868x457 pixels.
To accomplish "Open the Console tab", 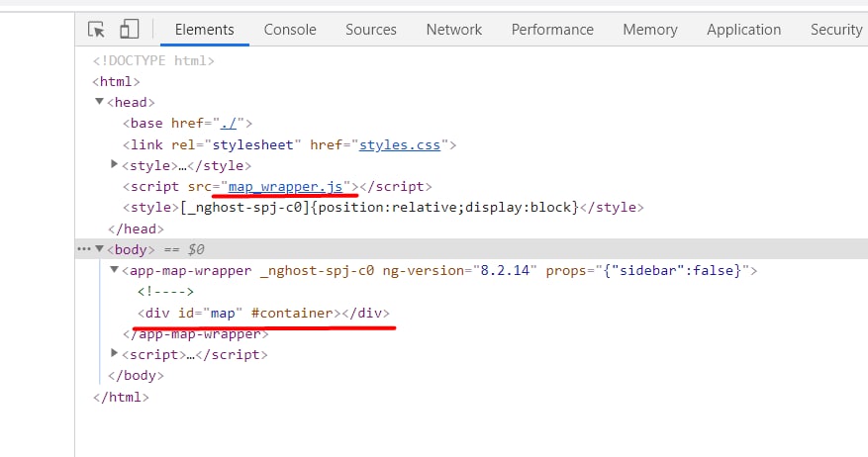I will [x=290, y=30].
